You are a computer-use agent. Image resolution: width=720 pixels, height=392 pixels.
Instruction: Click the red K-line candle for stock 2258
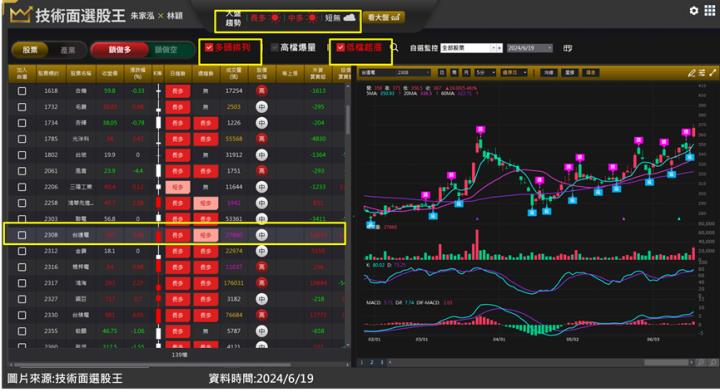[158, 203]
